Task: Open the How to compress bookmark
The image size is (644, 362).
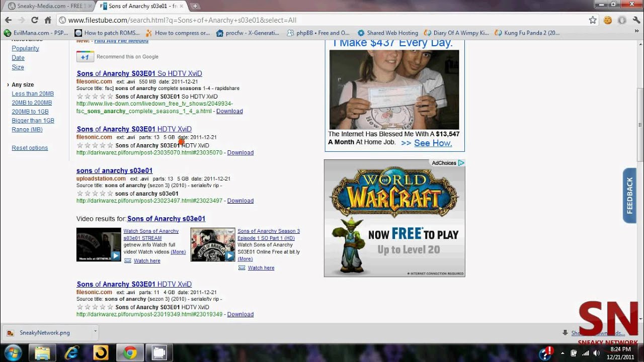Action: coord(177,33)
